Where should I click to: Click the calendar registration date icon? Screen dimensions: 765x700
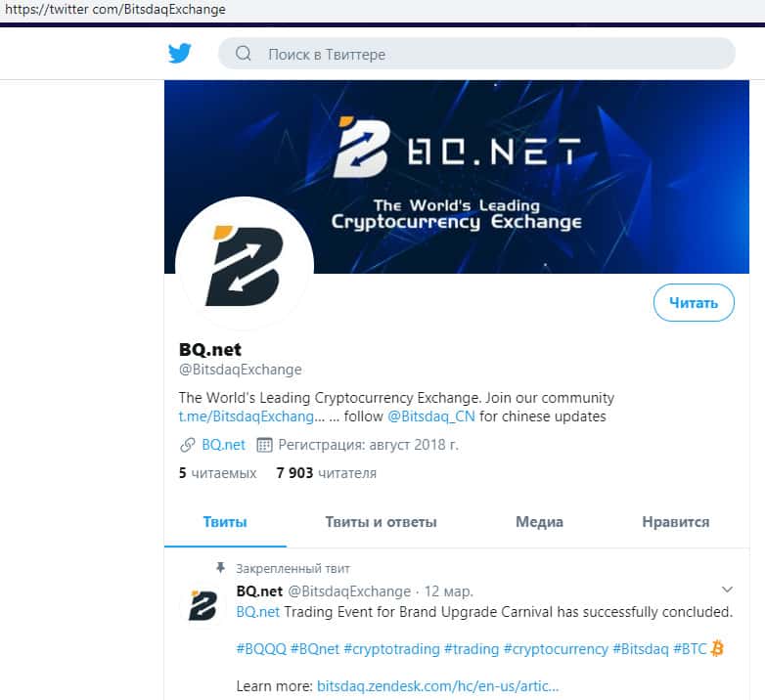[x=264, y=445]
